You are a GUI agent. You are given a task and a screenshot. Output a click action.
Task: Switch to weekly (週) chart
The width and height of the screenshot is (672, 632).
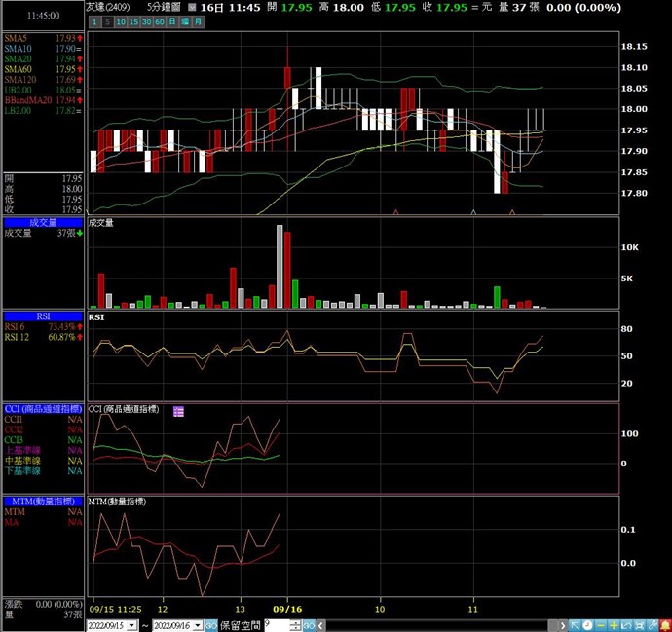click(x=185, y=21)
